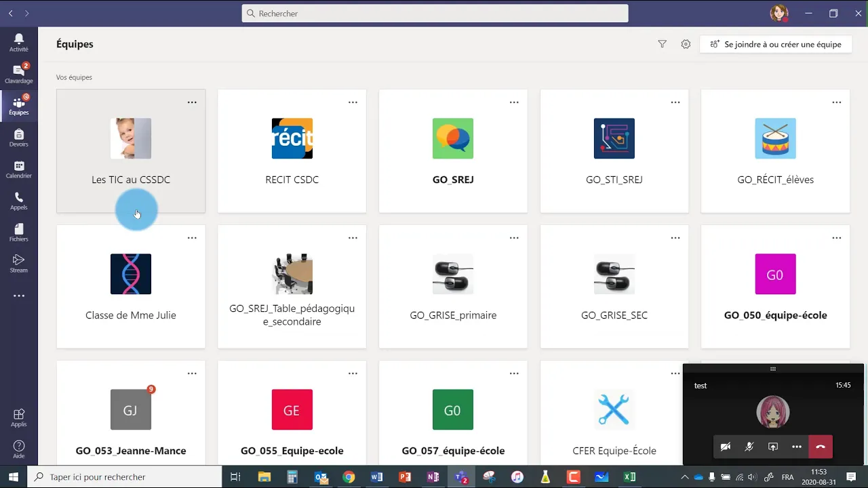
Task: Open OneNote from the taskbar
Action: (433, 477)
